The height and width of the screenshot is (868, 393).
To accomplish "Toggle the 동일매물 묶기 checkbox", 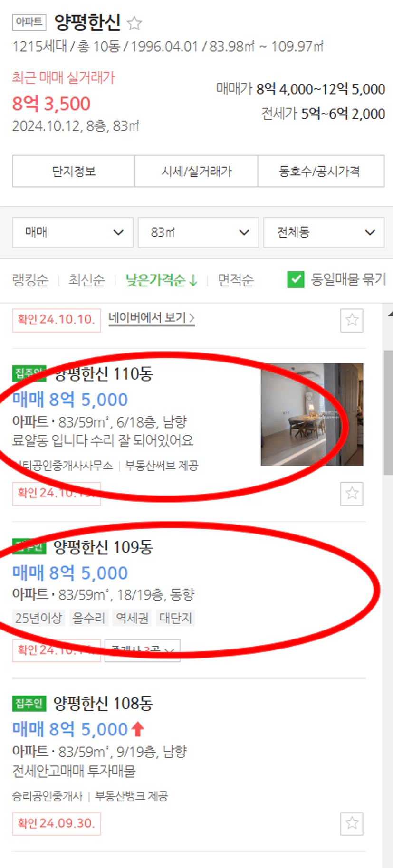I will coord(296,279).
